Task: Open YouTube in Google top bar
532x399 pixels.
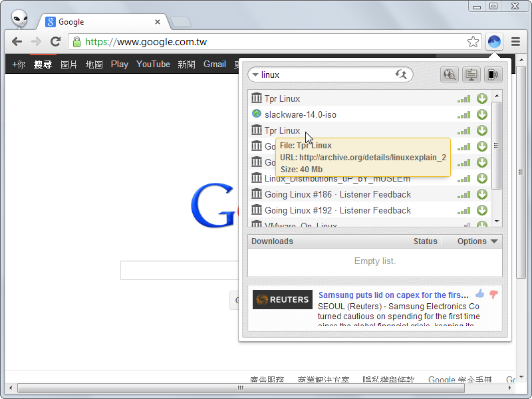Action: 153,64
